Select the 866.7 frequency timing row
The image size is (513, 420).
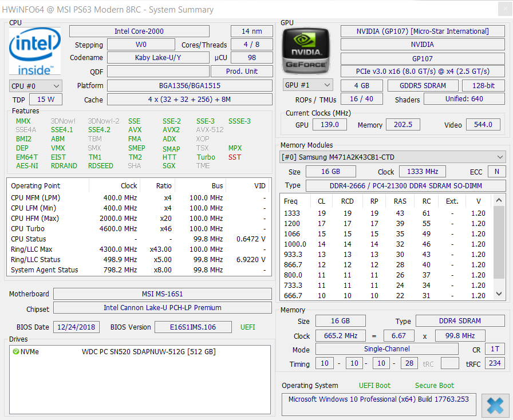pyautogui.click(x=386, y=264)
